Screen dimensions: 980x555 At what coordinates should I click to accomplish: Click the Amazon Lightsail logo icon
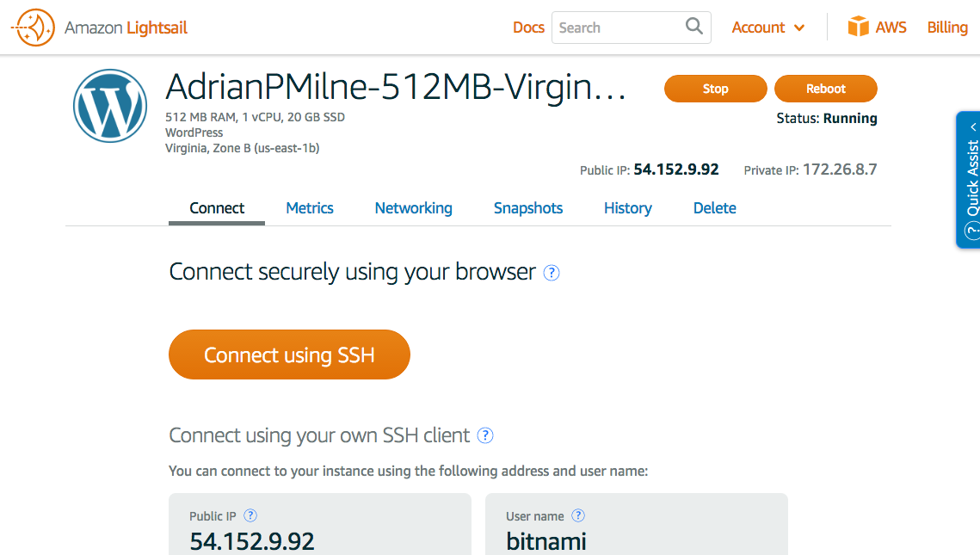(x=34, y=28)
